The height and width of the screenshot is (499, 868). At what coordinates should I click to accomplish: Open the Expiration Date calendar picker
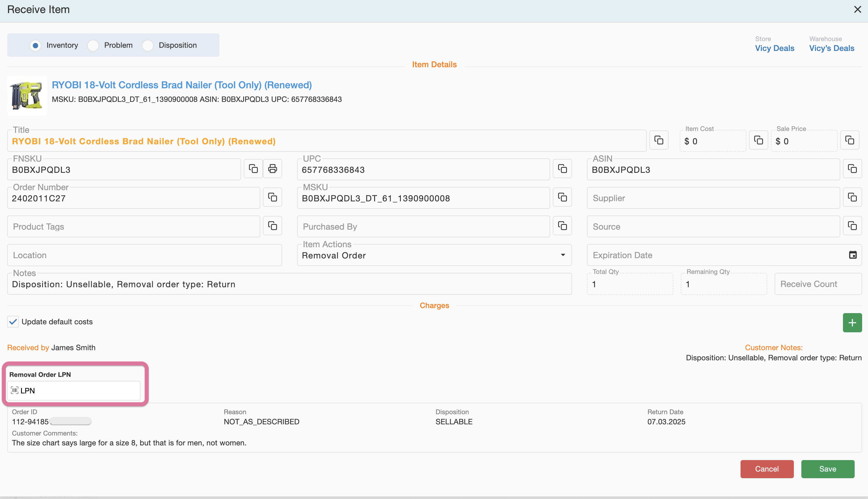point(853,255)
